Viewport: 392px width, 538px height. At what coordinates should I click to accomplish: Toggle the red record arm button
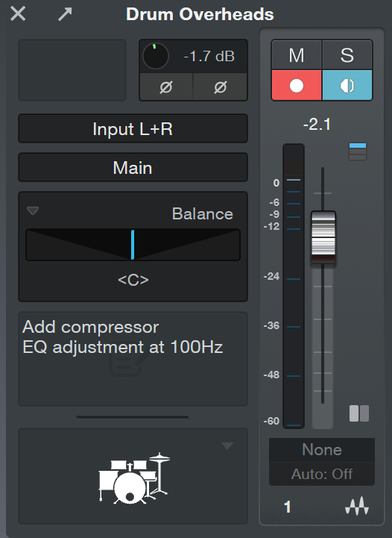[297, 85]
